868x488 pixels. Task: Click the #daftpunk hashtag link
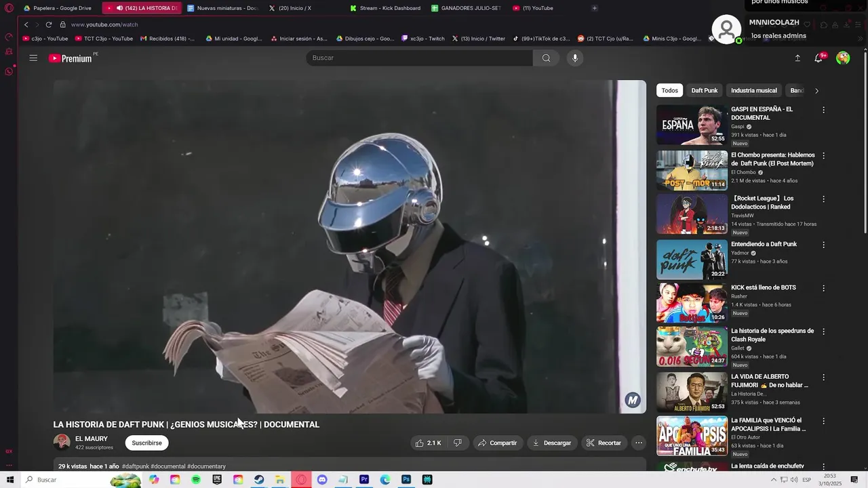coord(136,466)
